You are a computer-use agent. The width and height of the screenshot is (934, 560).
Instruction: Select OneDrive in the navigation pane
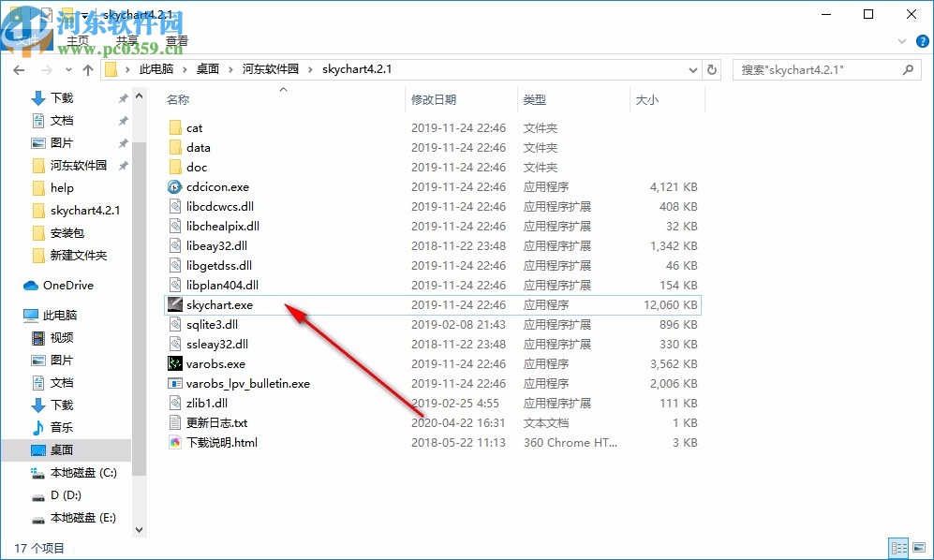(66, 283)
